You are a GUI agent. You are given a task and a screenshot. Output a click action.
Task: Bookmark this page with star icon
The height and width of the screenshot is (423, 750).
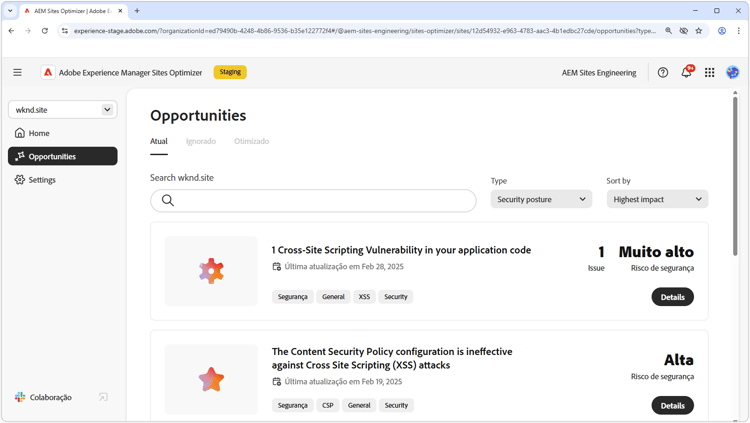[698, 31]
